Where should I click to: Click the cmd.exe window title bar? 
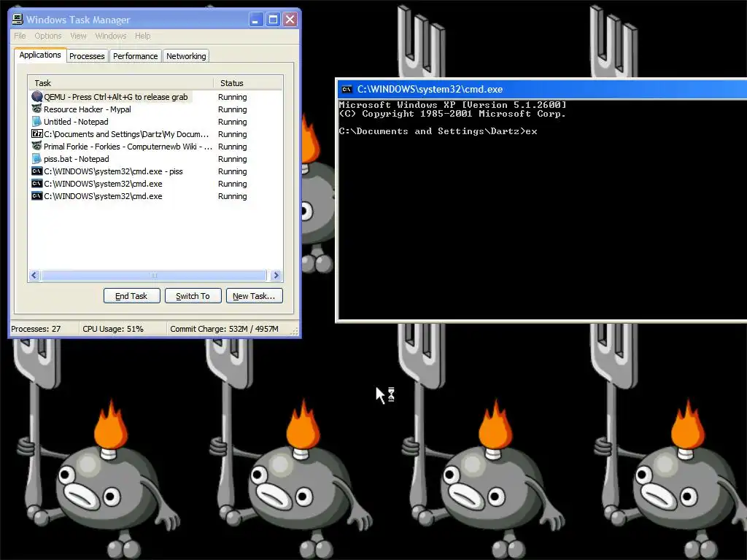coord(542,89)
